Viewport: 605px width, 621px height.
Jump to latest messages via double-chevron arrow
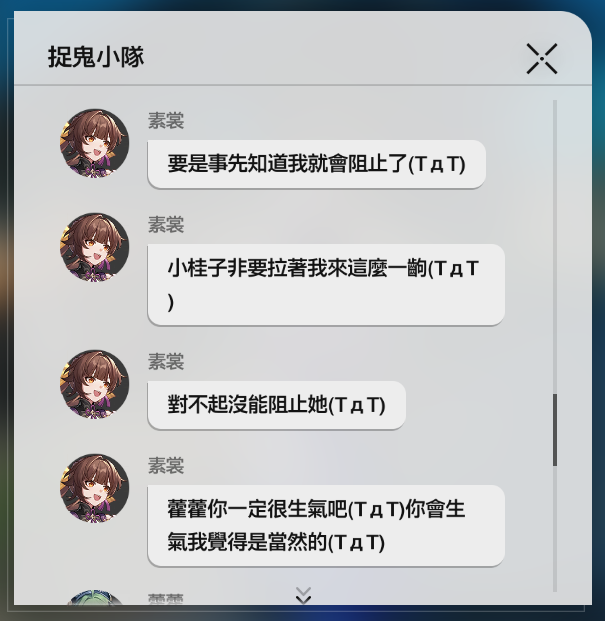[303, 596]
